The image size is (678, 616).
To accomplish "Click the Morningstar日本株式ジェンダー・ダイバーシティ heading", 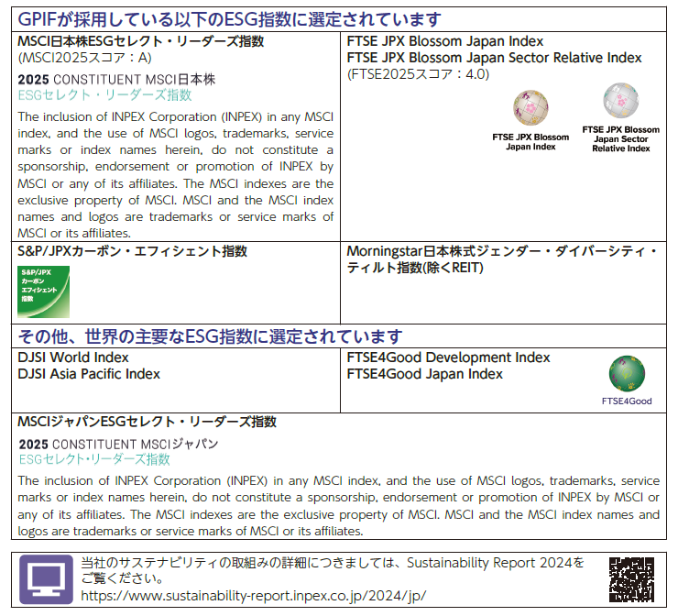I will [x=501, y=251].
